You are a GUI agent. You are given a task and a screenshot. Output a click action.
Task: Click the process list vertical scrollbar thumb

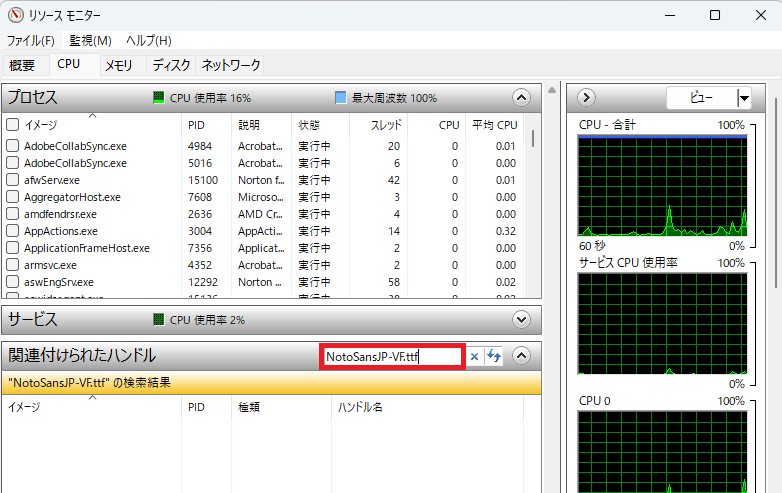pos(533,139)
